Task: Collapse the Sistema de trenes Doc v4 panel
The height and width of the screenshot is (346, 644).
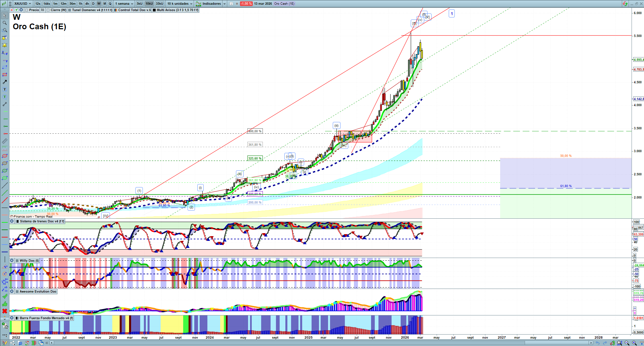Action: tap(12, 221)
